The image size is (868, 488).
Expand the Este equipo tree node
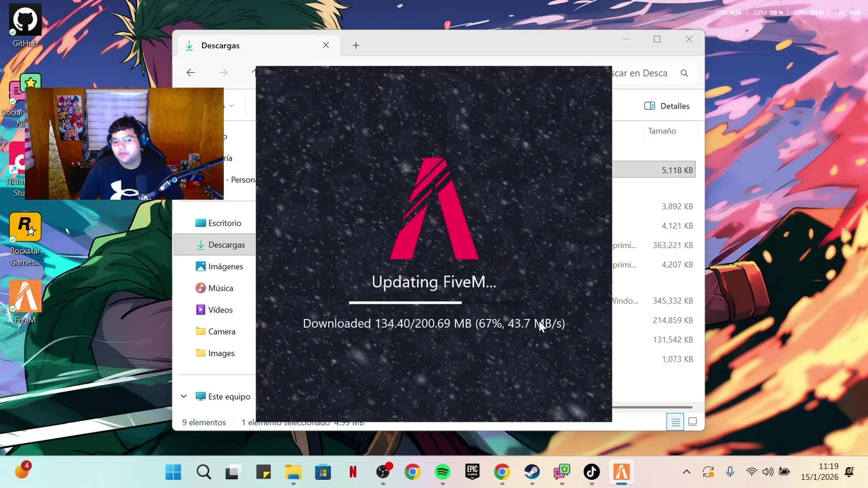[x=184, y=396]
